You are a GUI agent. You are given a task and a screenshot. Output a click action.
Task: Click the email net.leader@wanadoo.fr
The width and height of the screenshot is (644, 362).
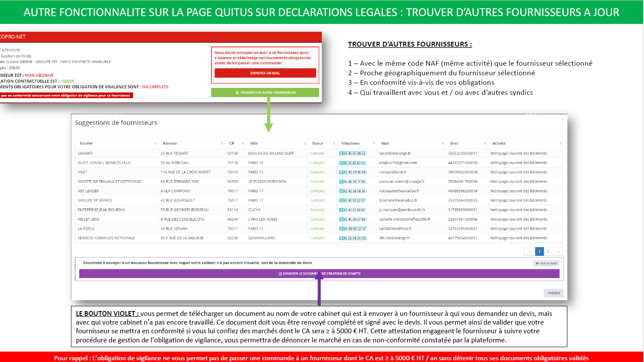[x=399, y=191]
